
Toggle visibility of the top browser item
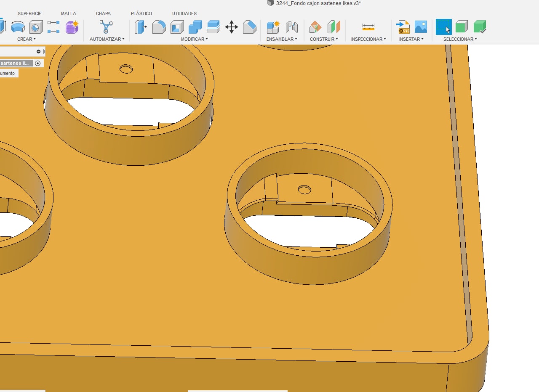pos(38,51)
